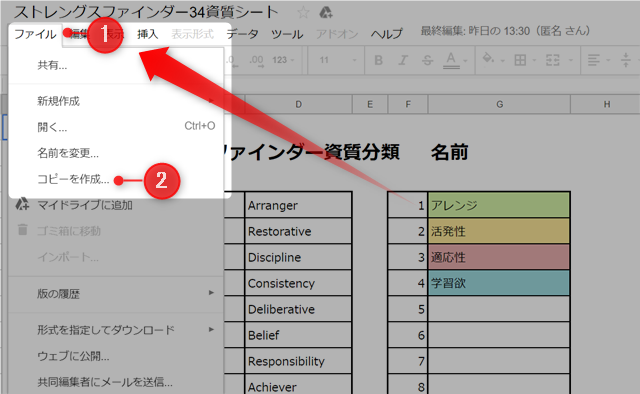Image resolution: width=640 pixels, height=394 pixels.
Task: Open the ヘルプ menu
Action: 386,34
